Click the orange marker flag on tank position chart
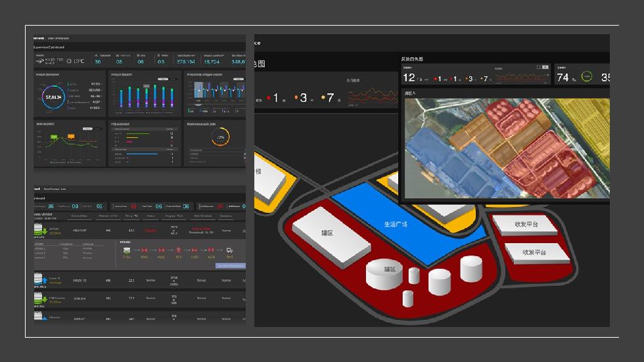Image resolution: width=644 pixels, height=362 pixels. pos(70,135)
